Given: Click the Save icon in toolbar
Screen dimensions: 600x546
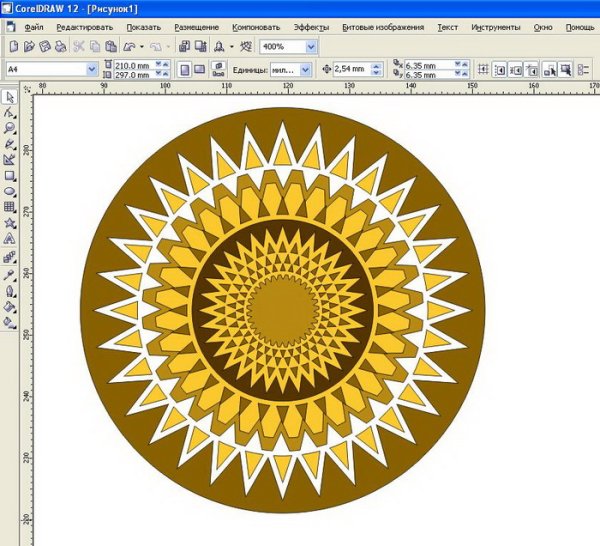Looking at the screenshot, I should (47, 47).
